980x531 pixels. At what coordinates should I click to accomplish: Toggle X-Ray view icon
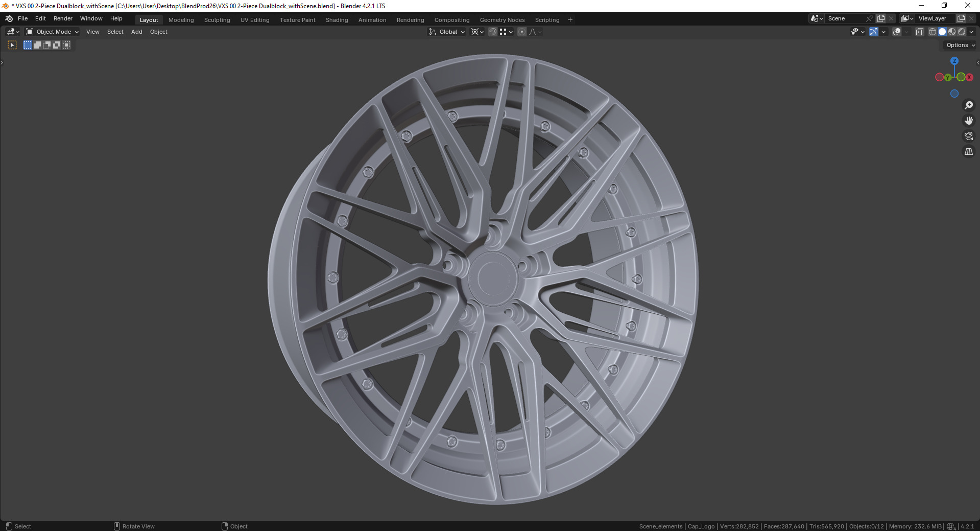919,32
